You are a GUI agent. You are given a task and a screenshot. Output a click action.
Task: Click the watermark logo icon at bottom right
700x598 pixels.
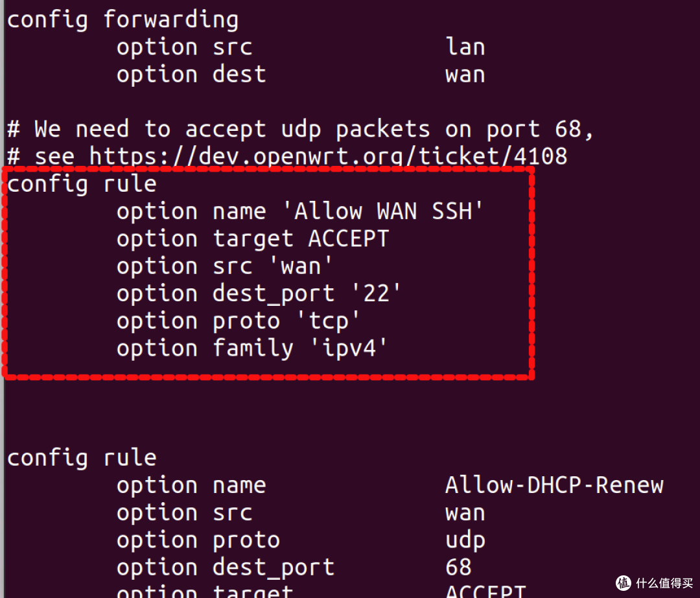click(624, 582)
